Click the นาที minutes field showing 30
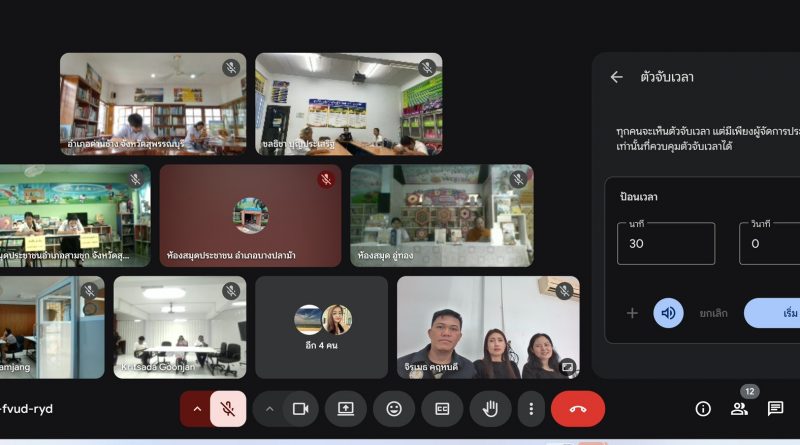The height and width of the screenshot is (445, 800). 665,243
